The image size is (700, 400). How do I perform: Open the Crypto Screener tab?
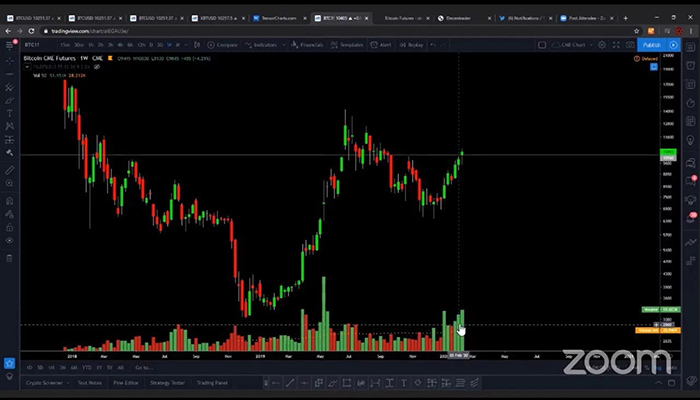(x=44, y=383)
